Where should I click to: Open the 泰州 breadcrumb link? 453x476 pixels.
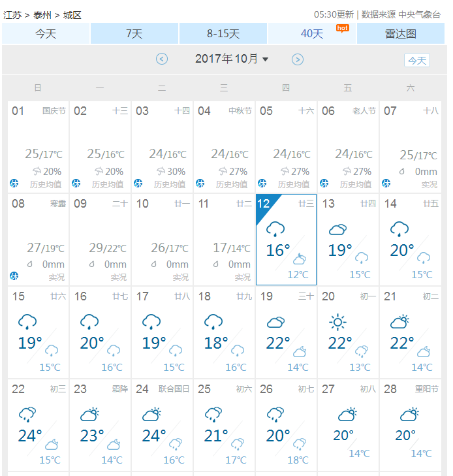pos(42,15)
